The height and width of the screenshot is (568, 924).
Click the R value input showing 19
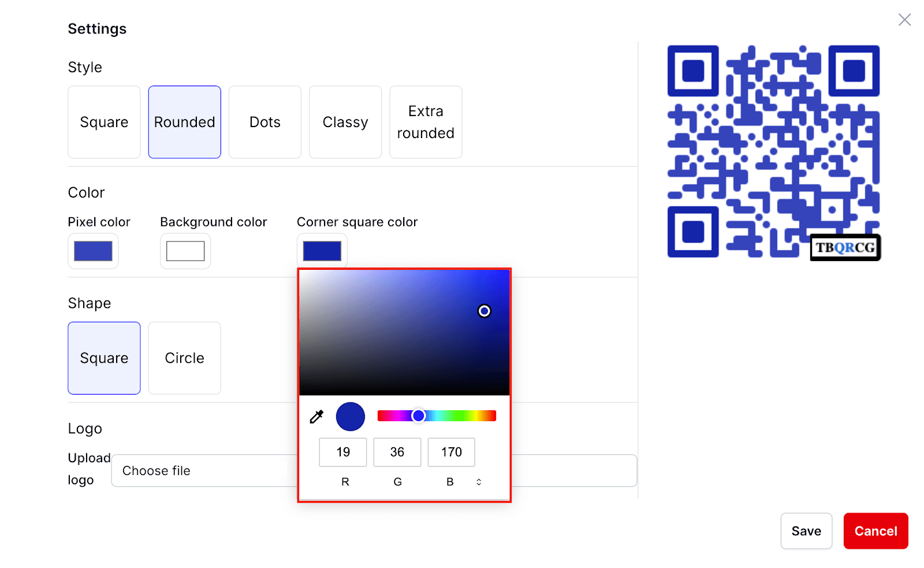point(343,452)
